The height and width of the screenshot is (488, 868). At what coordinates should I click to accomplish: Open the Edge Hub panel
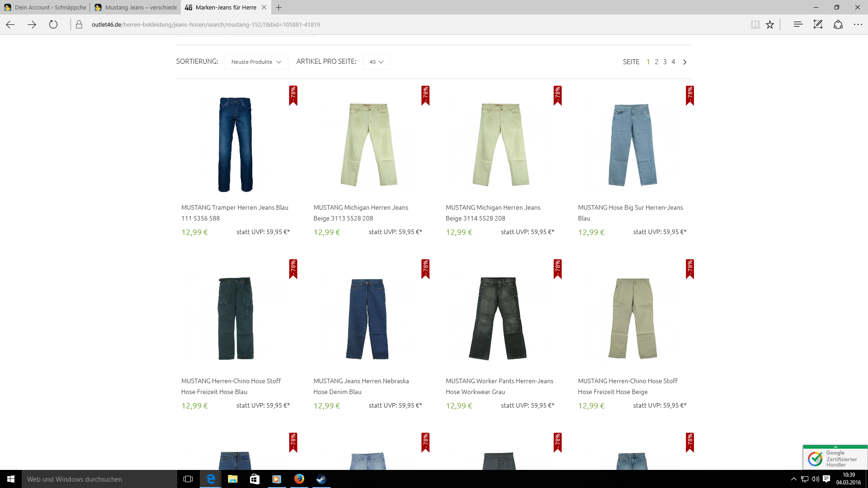pos(798,25)
